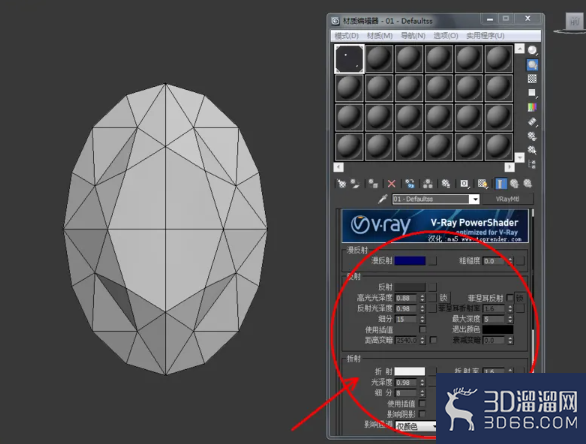This screenshot has width=586, height=444.
Task: Open the Material ID Channel icon
Action: point(464,184)
